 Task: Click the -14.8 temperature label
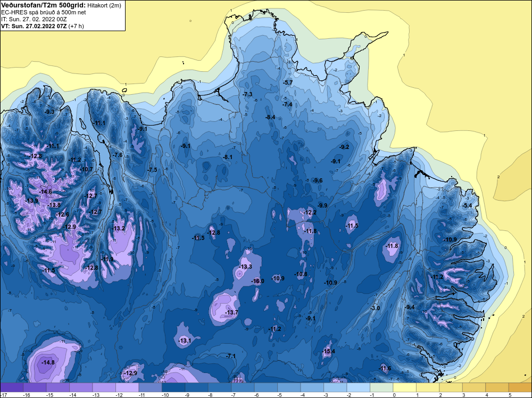point(48,362)
